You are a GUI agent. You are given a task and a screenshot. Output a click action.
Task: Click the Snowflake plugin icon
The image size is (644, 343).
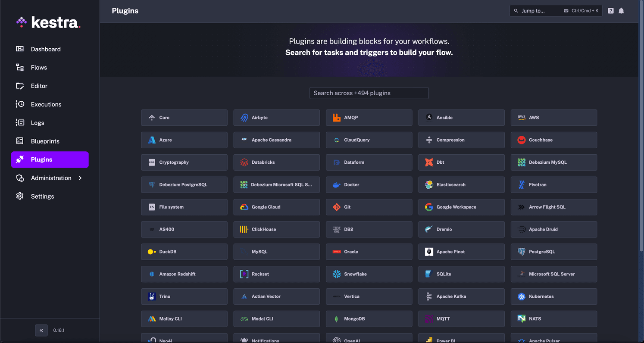pyautogui.click(x=337, y=274)
